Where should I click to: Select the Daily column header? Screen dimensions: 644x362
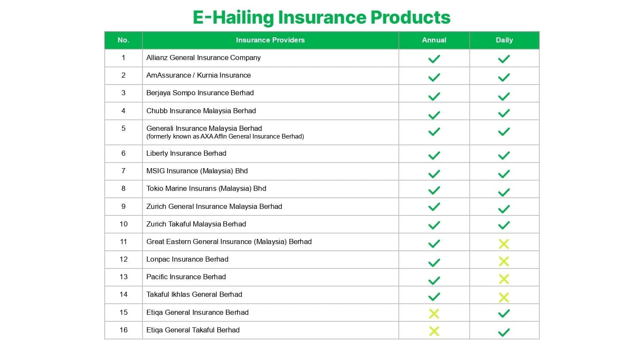pos(504,40)
